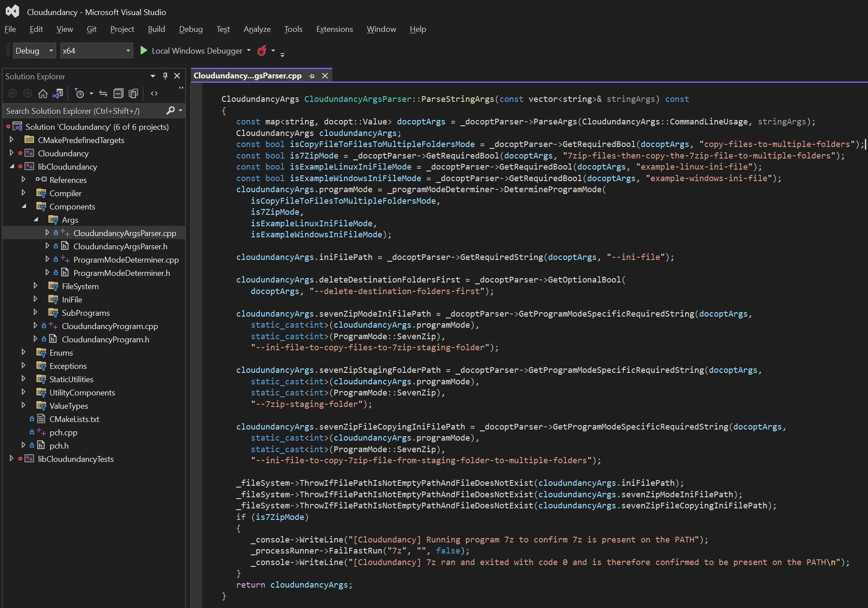Start debugging with the green play icon

144,50
